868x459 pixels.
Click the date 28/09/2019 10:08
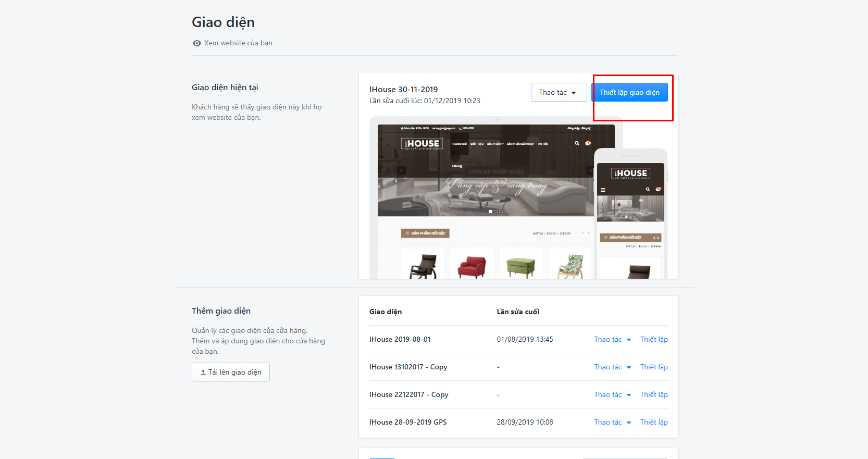tap(525, 422)
